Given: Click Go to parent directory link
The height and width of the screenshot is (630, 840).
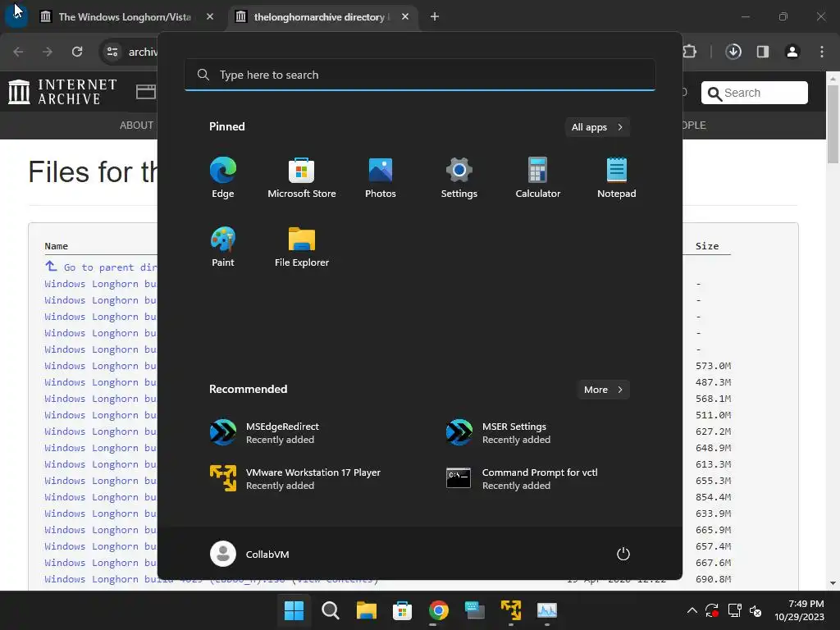Looking at the screenshot, I should tap(101, 267).
